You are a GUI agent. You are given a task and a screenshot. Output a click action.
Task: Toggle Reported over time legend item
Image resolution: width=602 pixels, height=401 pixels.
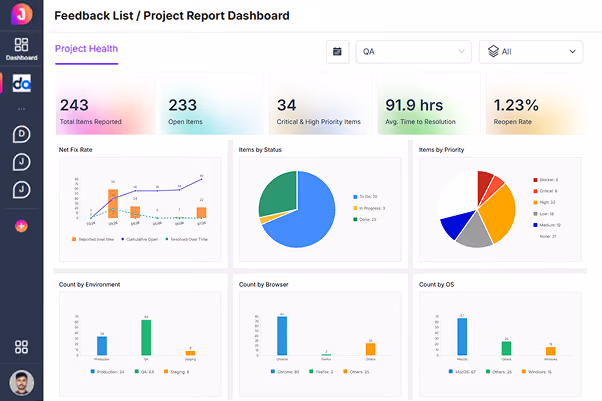pyautogui.click(x=93, y=239)
